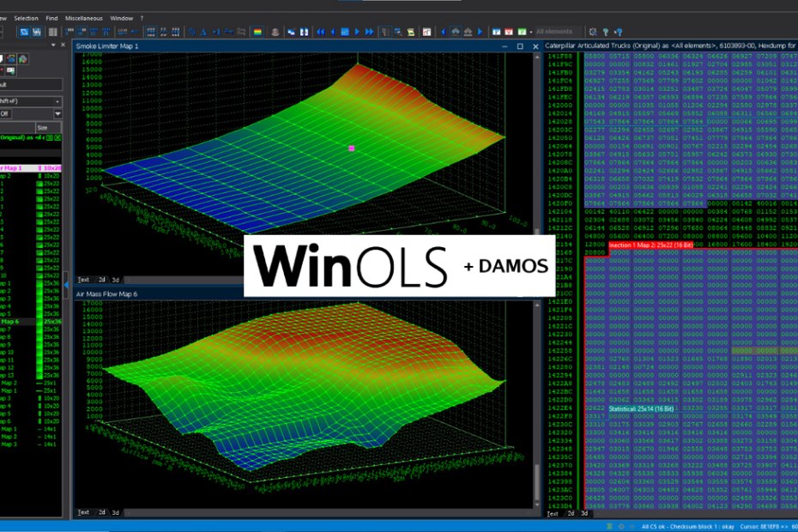Click the double left arrow (jump to first) icon
798x532 pixels.
click(321, 32)
